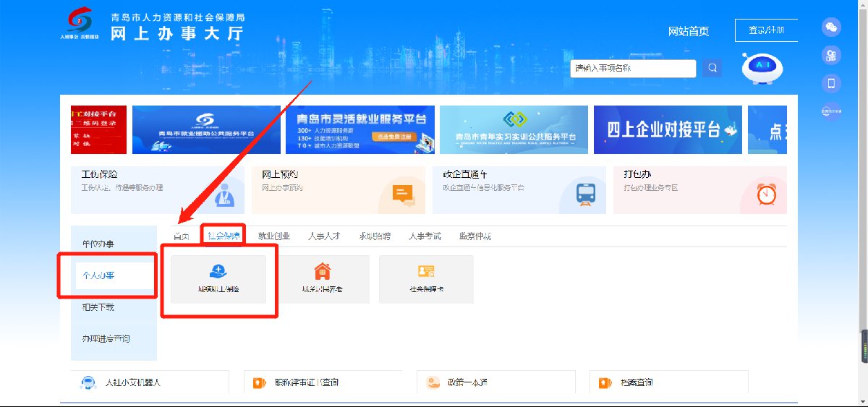Open the 就业援助公共服务平台 banner
This screenshot has height=407, width=868.
[x=206, y=129]
